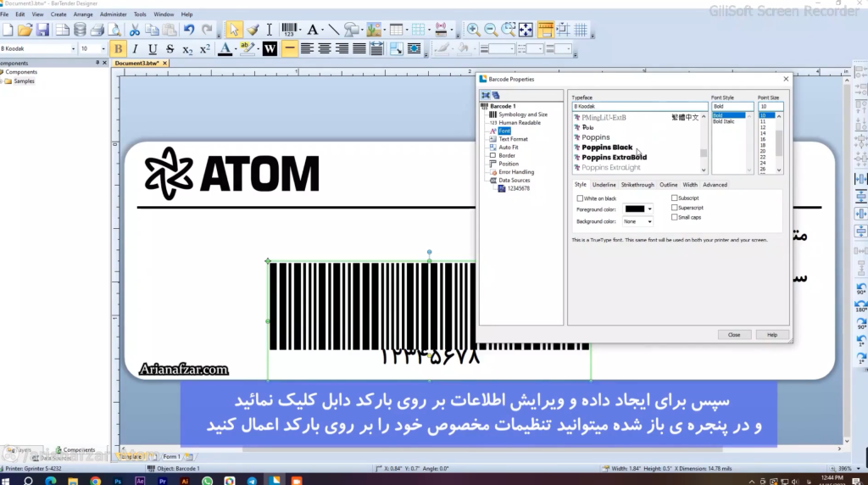Select Symbology and Size in tree
Screen dimensions: 868x485
coord(522,114)
